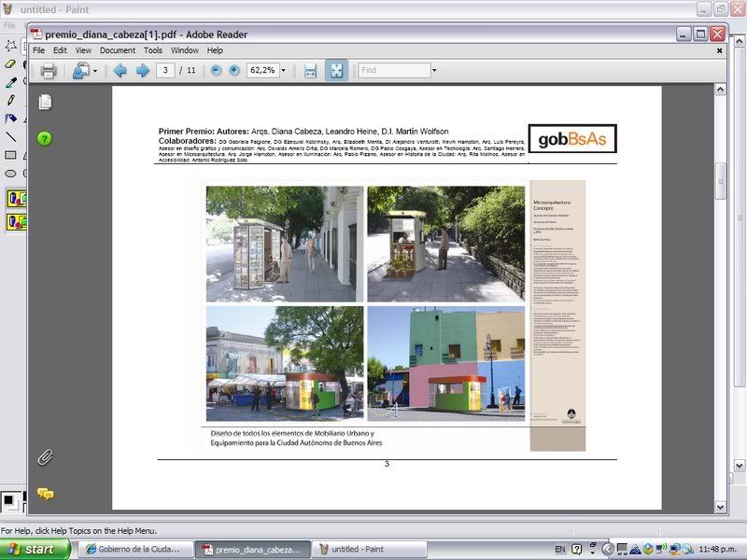The height and width of the screenshot is (560, 747).
Task: Open dropdown arrow beside the collaborate icon
Action: (x=95, y=70)
